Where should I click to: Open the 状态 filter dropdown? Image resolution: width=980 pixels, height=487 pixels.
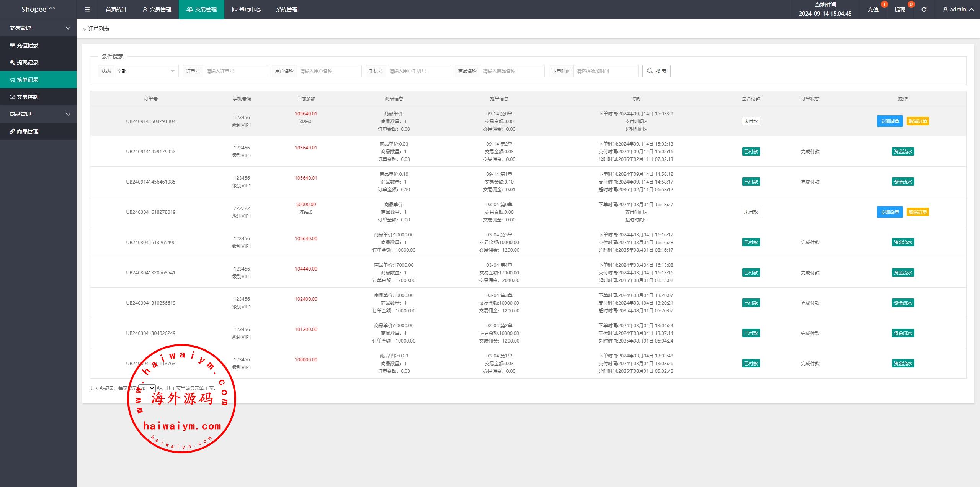point(145,71)
